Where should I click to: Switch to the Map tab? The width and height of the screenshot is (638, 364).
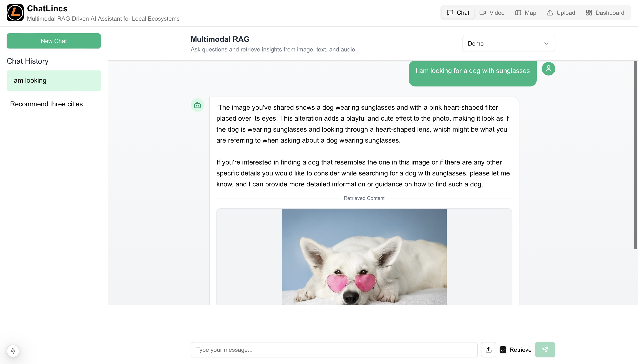(526, 13)
